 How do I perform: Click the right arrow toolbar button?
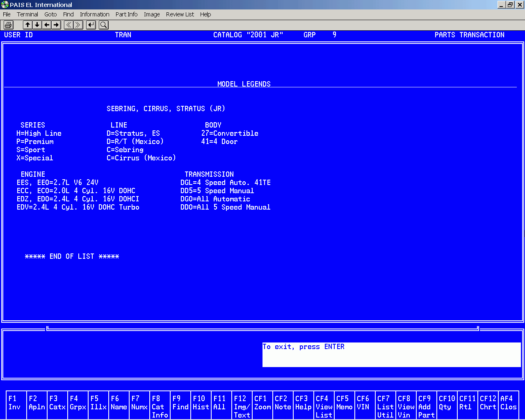click(x=56, y=25)
